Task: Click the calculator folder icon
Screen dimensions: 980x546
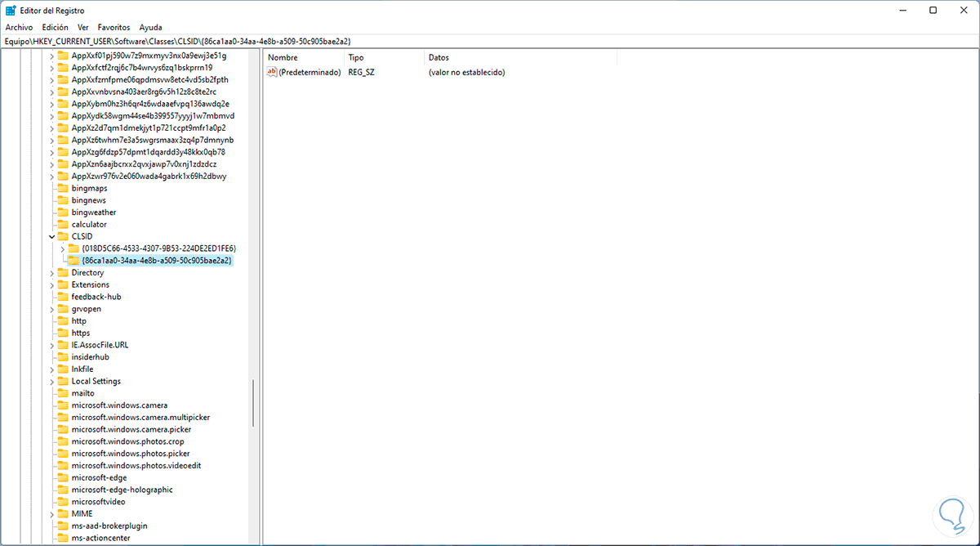Action: [63, 225]
